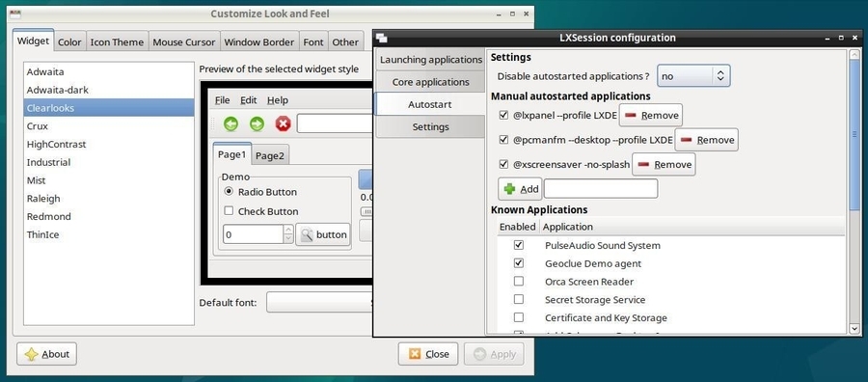The image size is (868, 382).
Task: Open Disable autostarted applications dropdown
Action: (x=693, y=76)
